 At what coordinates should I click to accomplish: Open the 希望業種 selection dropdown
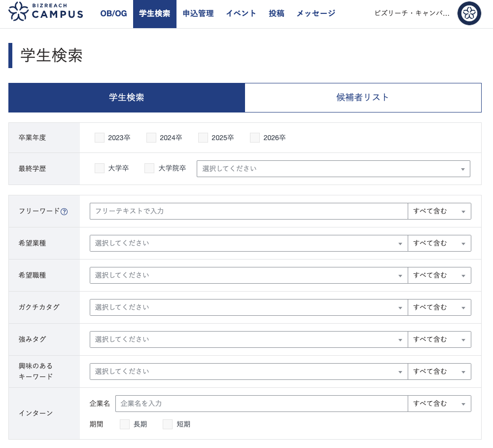[248, 243]
